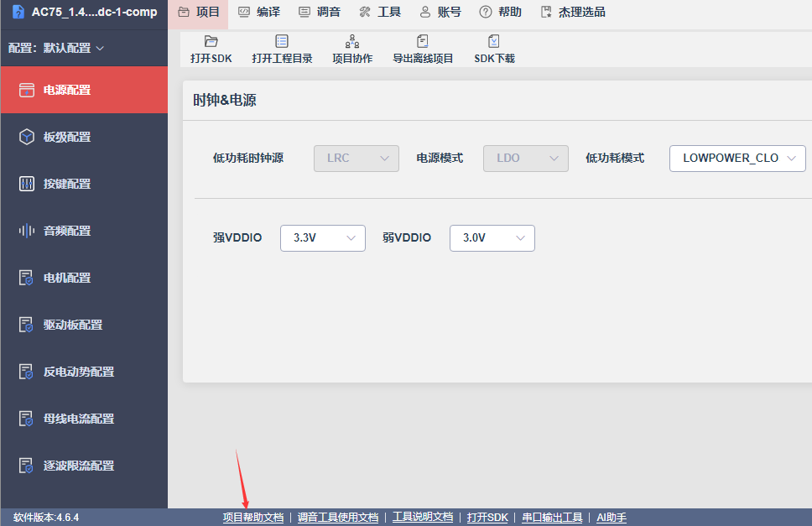
Task: Click the 项目协作 toolbar label
Action: [x=352, y=59]
